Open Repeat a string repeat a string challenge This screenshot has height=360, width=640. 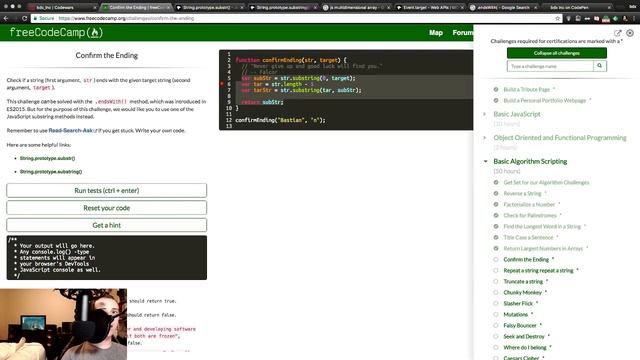coord(538,271)
